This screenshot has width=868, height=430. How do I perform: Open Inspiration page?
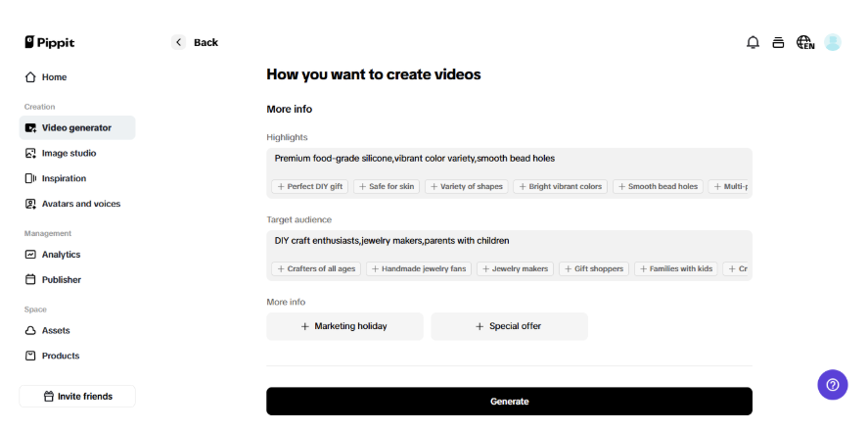point(64,178)
